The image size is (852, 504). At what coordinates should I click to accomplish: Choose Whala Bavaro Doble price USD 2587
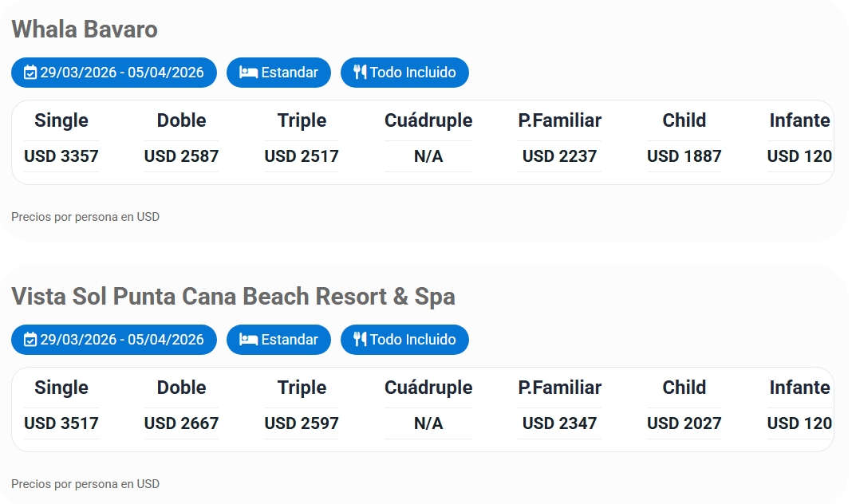pyautogui.click(x=181, y=156)
